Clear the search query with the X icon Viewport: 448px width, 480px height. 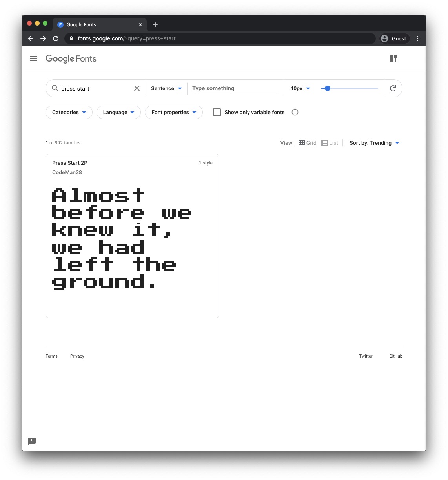pyautogui.click(x=137, y=88)
